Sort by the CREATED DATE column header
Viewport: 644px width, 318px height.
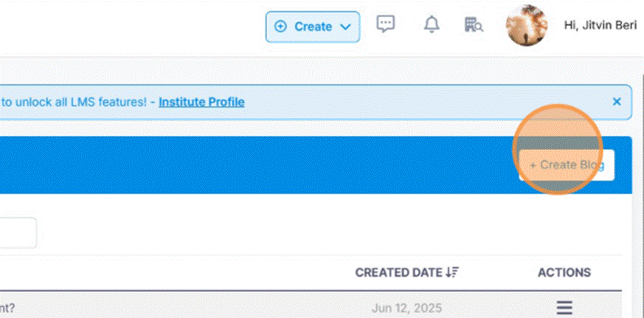click(399, 272)
